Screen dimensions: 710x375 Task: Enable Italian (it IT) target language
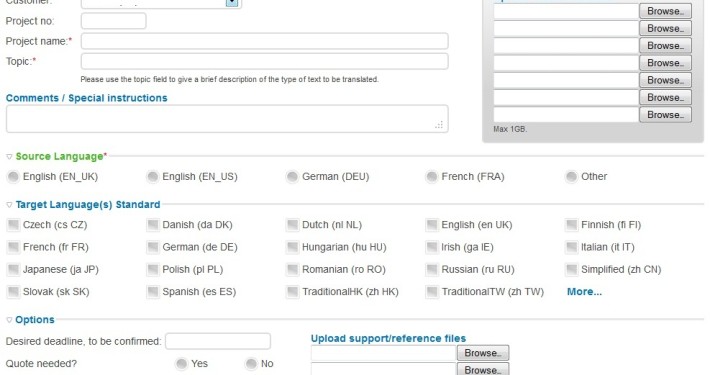pos(571,247)
